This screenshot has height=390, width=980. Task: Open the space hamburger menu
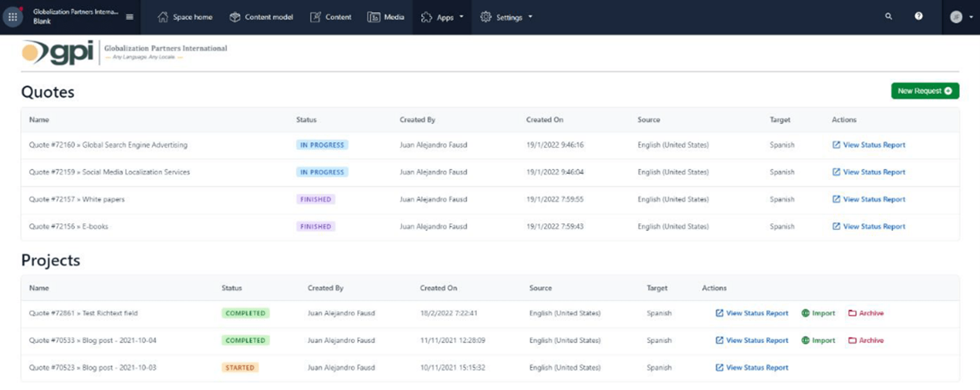(130, 17)
